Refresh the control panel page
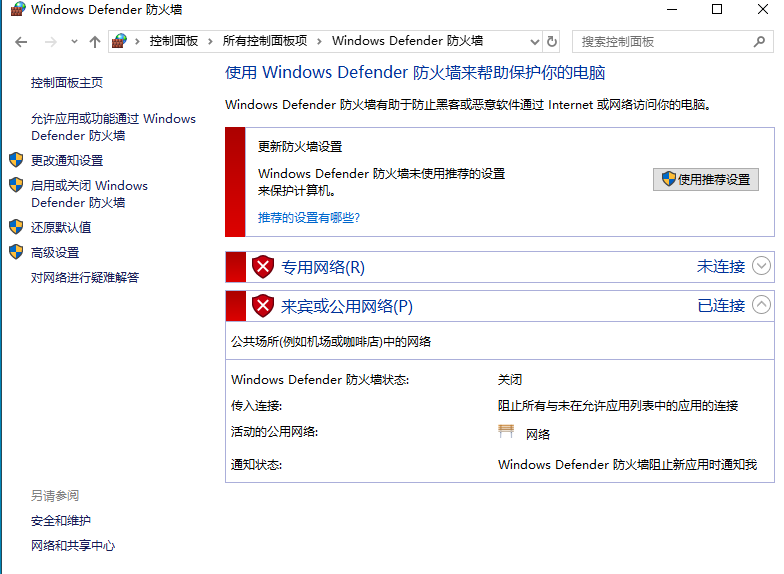This screenshot has height=574, width=784. pyautogui.click(x=552, y=42)
